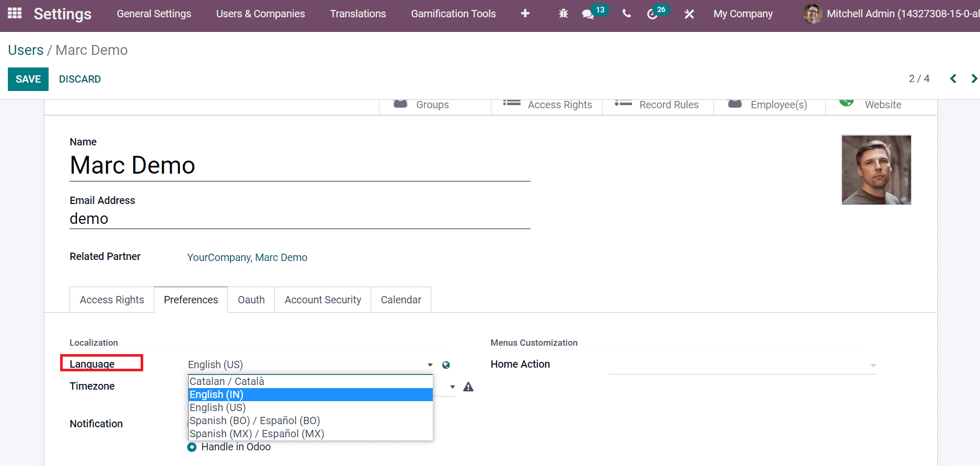Open Users & Companies menu
Viewport: 980px width, 466px height.
pos(260,14)
